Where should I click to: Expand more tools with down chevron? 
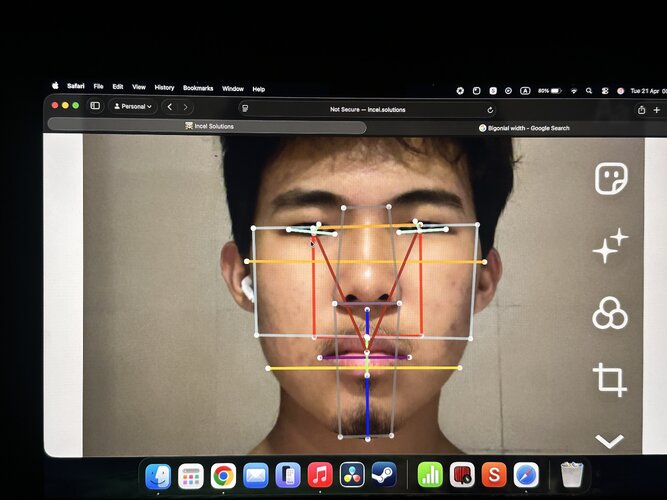coord(610,441)
